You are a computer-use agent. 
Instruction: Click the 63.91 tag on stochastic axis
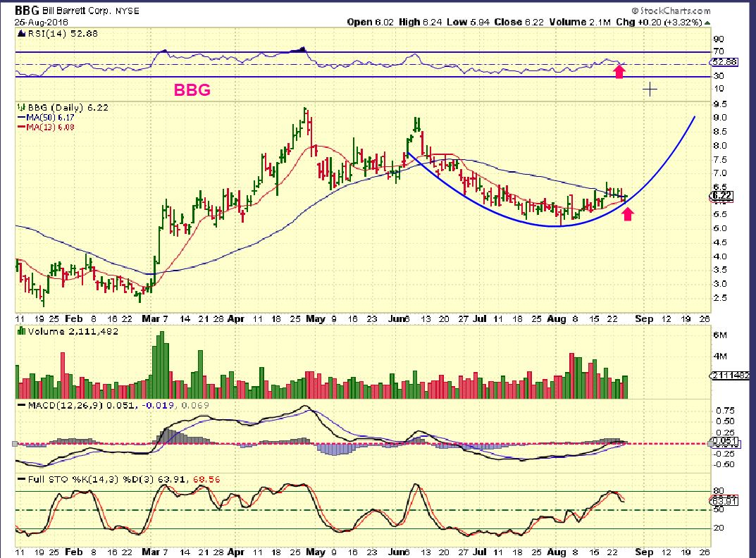(x=724, y=501)
